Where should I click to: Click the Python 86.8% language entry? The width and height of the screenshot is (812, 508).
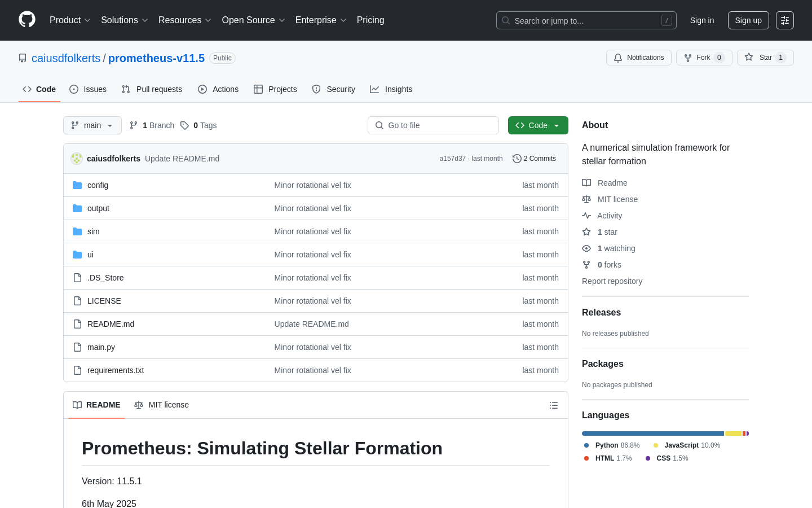coord(612,445)
